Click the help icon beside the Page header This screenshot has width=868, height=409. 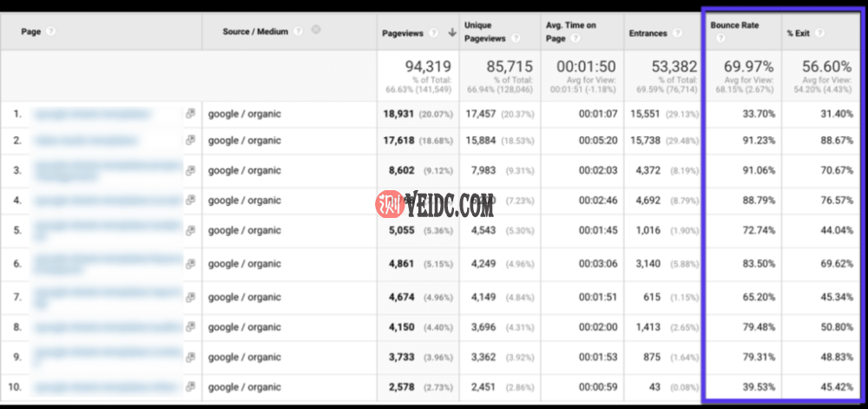pos(51,31)
